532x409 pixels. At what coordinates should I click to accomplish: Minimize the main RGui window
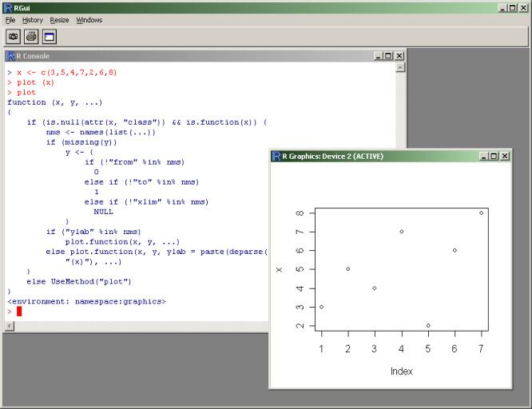502,8
